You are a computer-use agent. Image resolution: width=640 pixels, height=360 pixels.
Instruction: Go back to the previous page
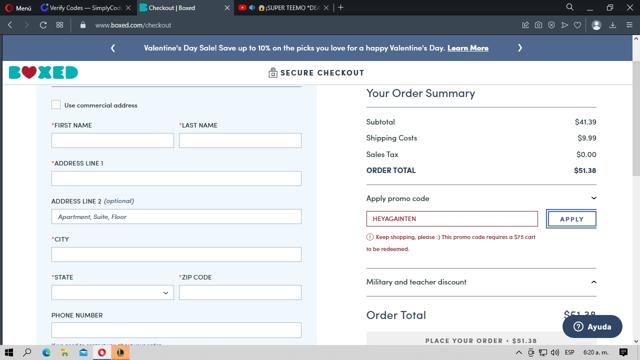tap(10, 25)
